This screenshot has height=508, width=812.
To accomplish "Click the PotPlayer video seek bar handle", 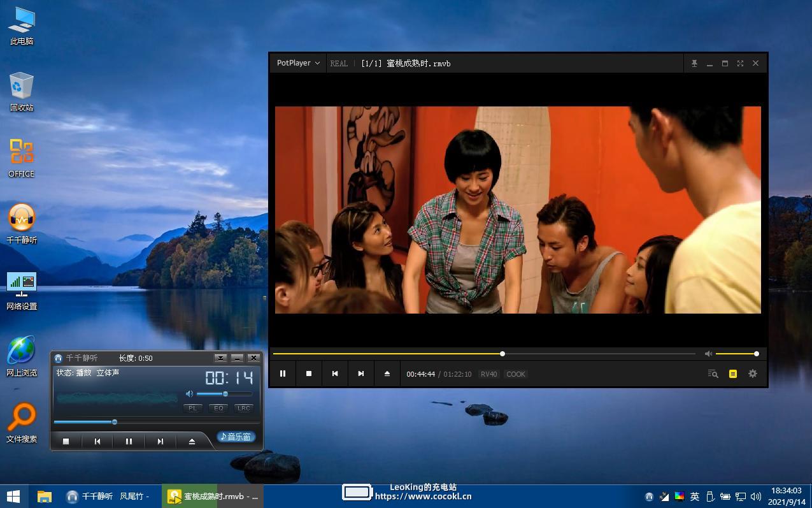I will pos(502,354).
